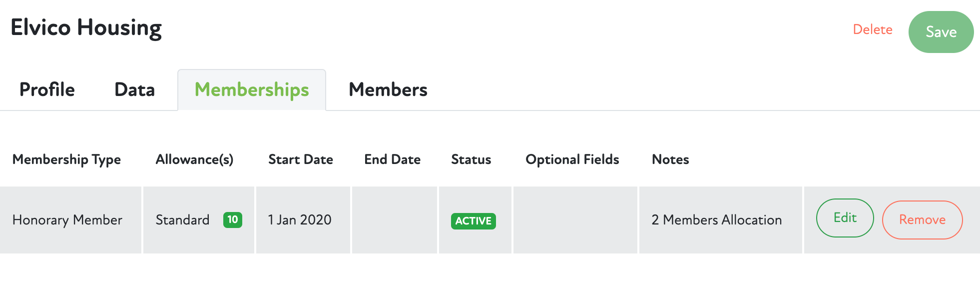
Task: Click the green ACTIVE status badge
Action: tap(474, 220)
